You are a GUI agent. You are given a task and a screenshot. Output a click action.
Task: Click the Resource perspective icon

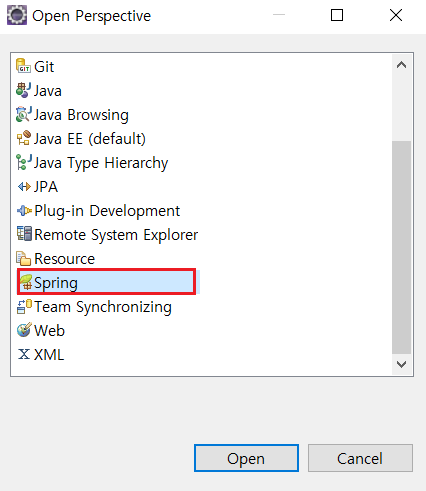(24, 258)
